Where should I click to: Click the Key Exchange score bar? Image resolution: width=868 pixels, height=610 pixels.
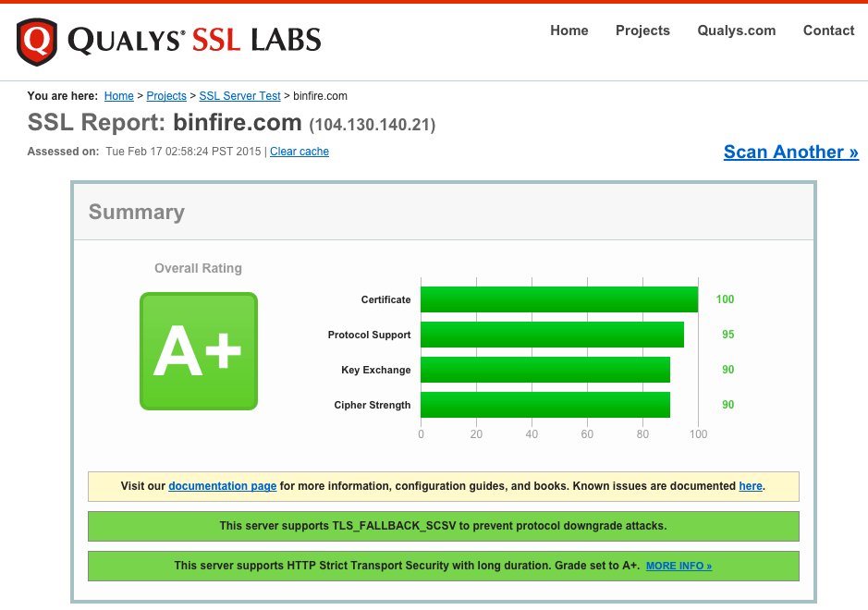(545, 370)
